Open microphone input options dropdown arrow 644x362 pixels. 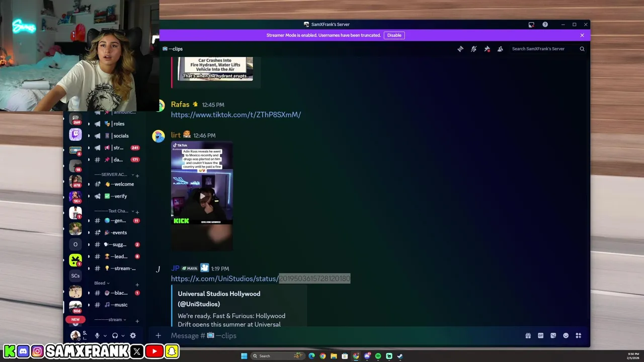tap(105, 336)
